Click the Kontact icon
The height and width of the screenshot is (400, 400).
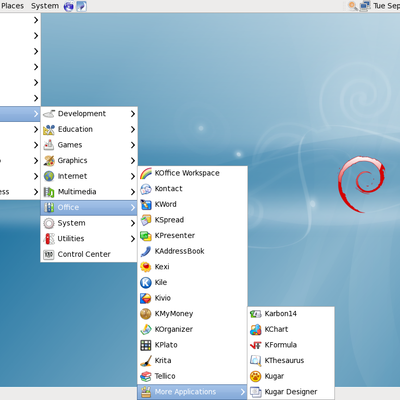146,189
